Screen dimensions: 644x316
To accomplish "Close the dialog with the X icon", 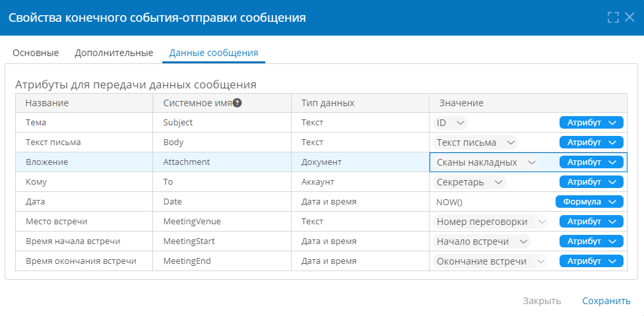I will click(x=629, y=17).
